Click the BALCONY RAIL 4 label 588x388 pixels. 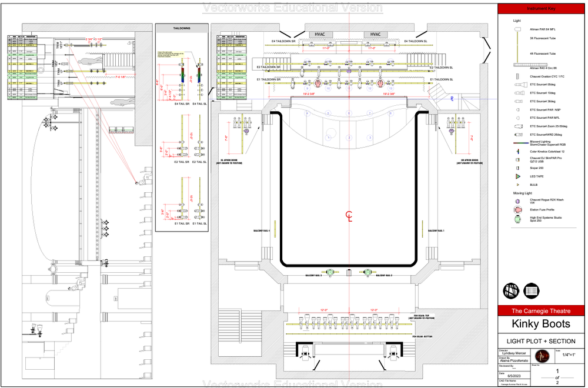tap(262, 231)
